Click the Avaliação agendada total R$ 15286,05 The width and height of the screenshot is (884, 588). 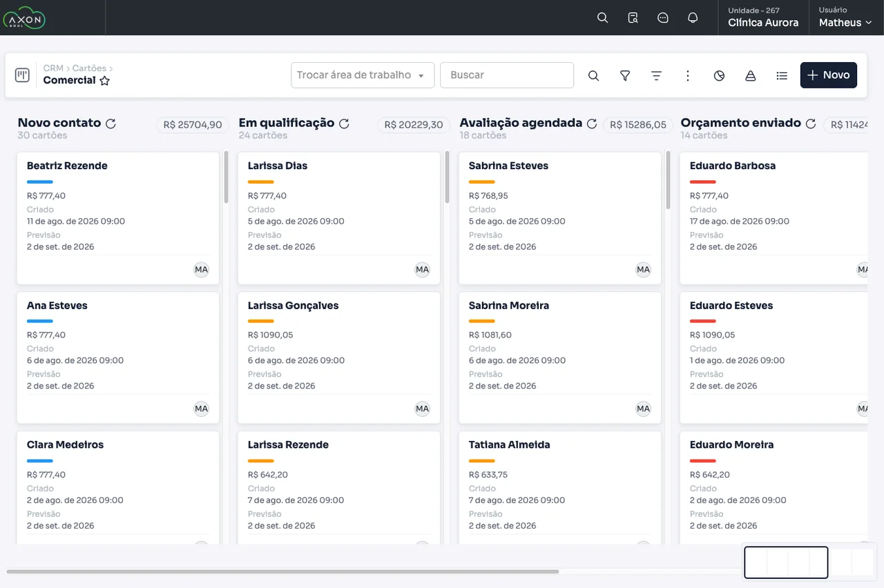(x=638, y=125)
